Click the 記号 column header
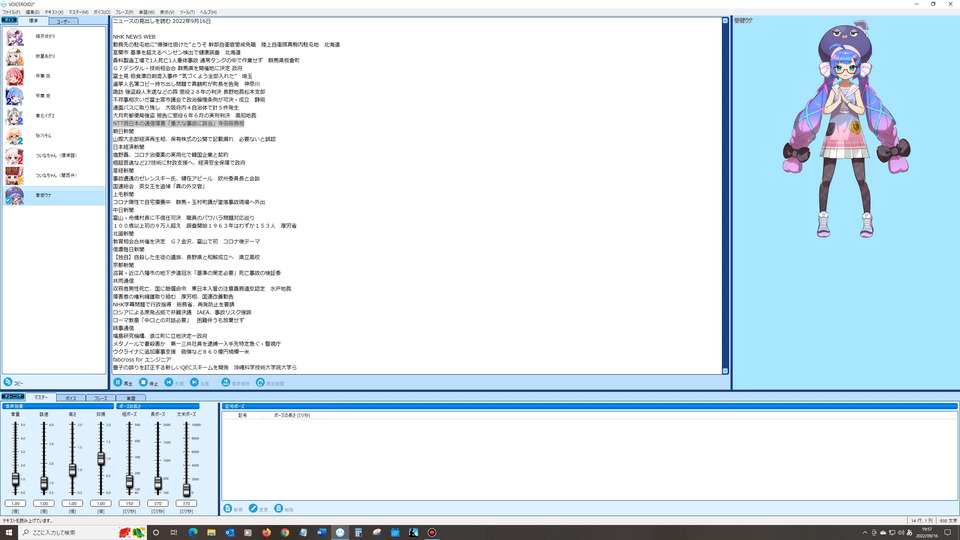This screenshot has width=960, height=540. click(243, 415)
